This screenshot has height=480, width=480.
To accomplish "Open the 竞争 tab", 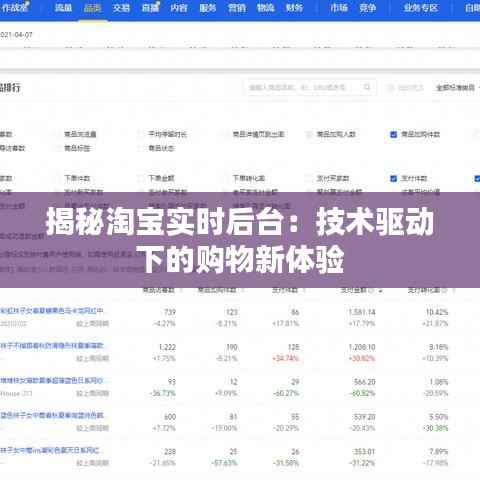I will (368, 7).
